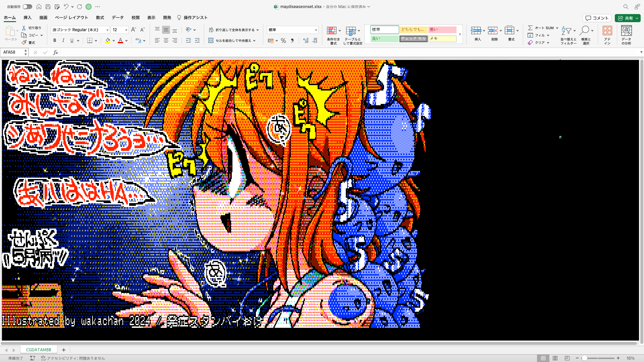Toggle the AutoSave switch

coord(28,7)
